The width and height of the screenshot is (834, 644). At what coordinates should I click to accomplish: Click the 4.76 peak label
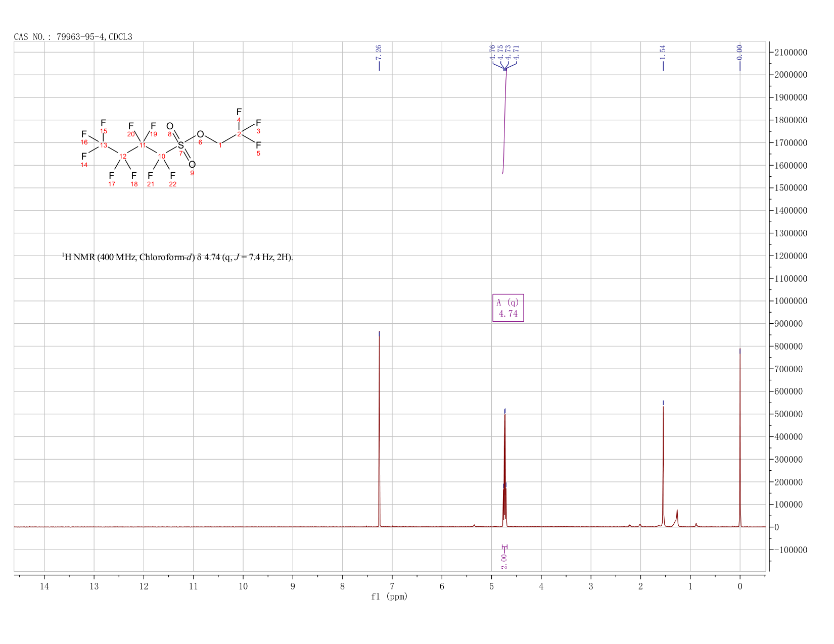click(492, 52)
